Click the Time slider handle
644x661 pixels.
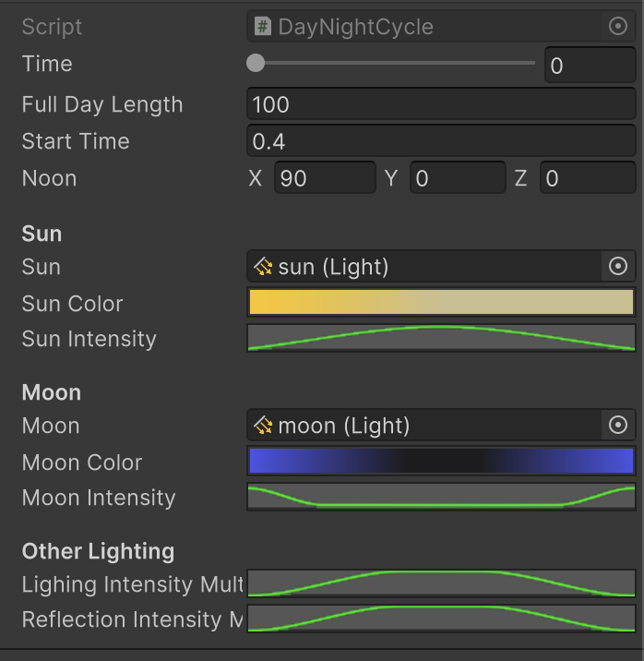256,63
